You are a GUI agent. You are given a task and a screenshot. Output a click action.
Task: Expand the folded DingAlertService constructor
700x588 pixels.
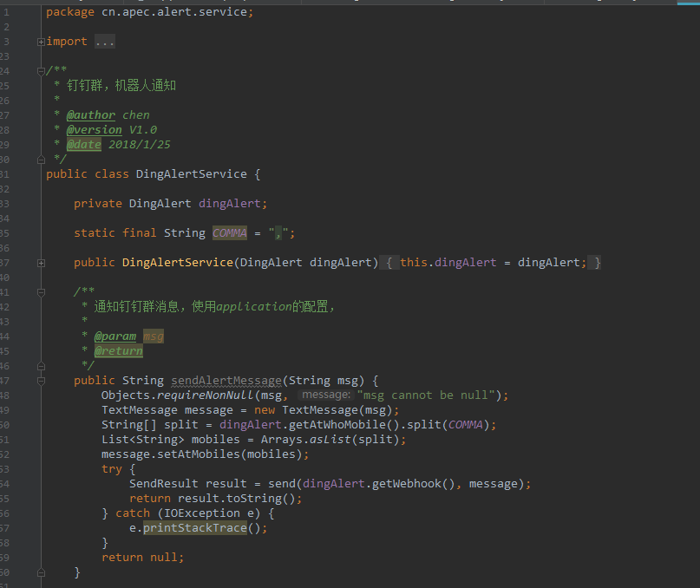pyautogui.click(x=41, y=262)
